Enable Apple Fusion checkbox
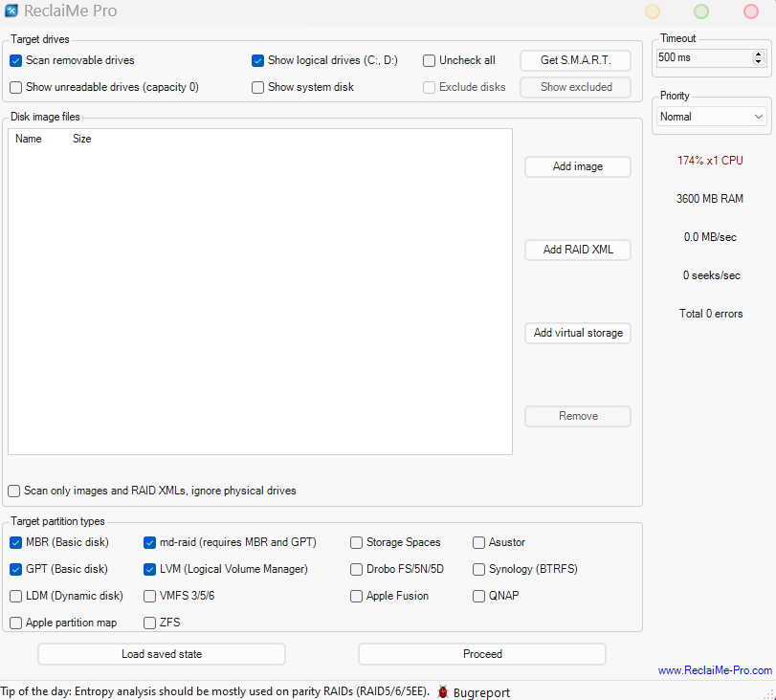776x700 pixels. click(356, 596)
